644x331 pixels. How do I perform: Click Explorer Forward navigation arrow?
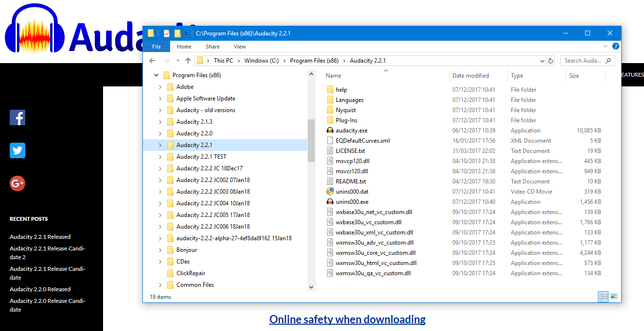[167, 61]
